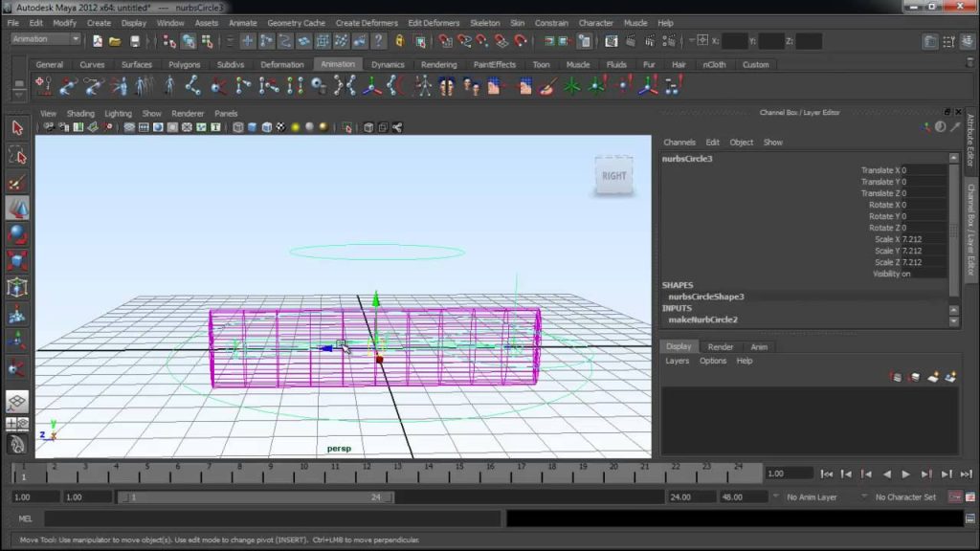Click the range slider bar
Screen dimensions: 980x551
pos(256,497)
